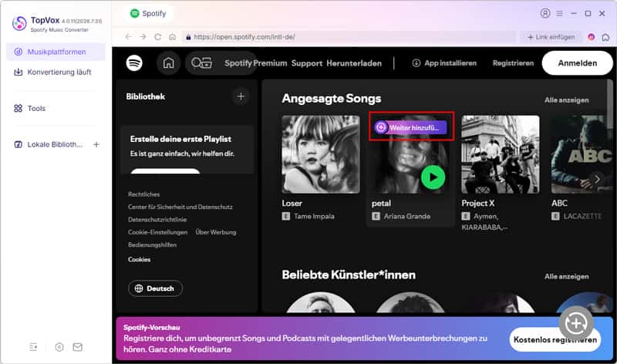Click the Link einfügen button
Image resolution: width=617 pixels, height=364 pixels.
point(551,36)
